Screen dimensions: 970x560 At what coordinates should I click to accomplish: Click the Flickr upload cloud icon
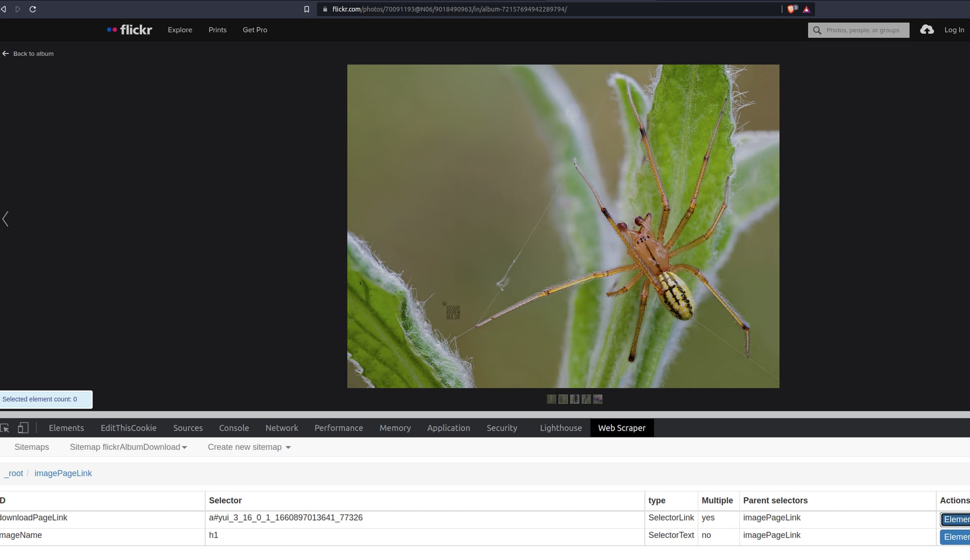[927, 30]
